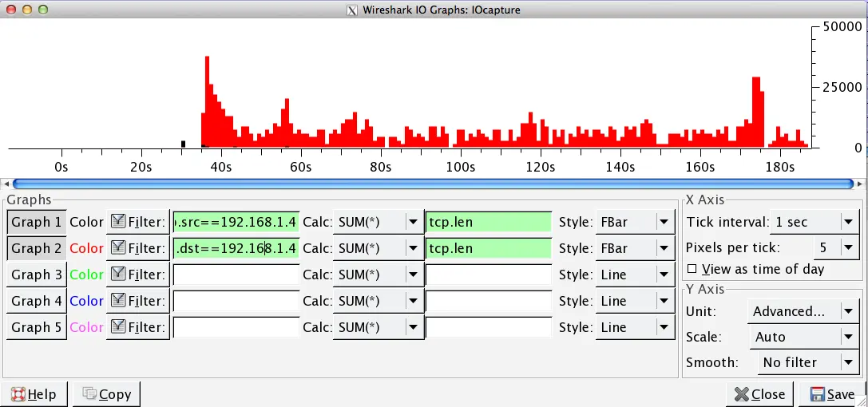Click Graph 2 tcp.len field input
This screenshot has height=407, width=868.
(x=488, y=248)
